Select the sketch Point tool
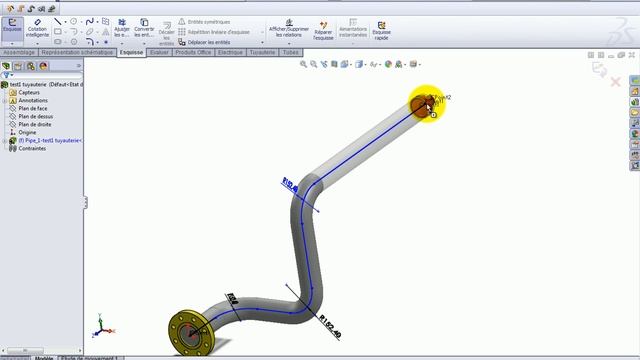This screenshot has width=640, height=360. (106, 42)
